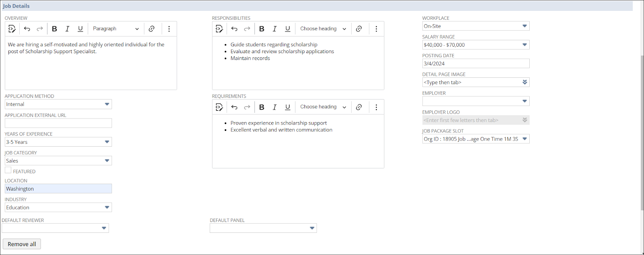The image size is (644, 255).
Task: Click the link icon in the Requirements editor
Action: [x=359, y=107]
